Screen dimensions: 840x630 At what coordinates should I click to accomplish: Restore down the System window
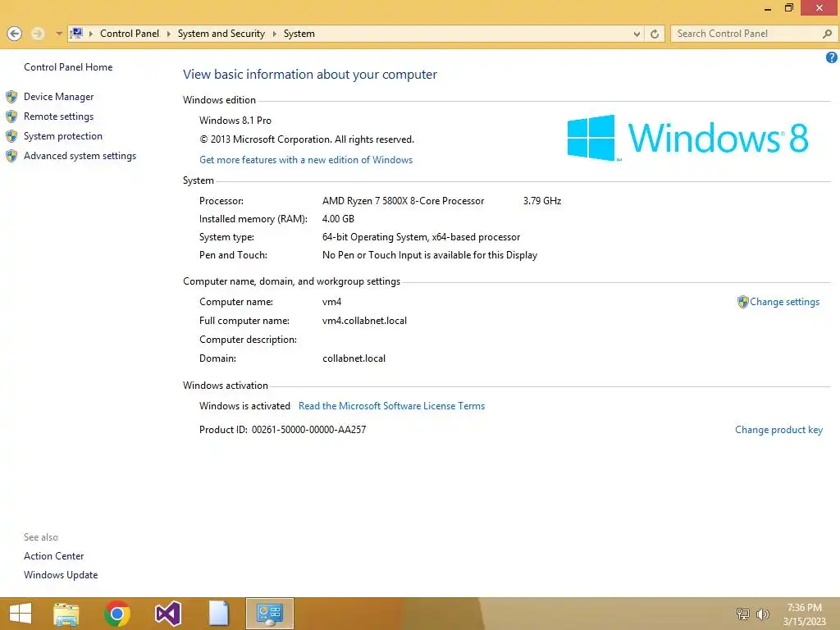tap(788, 7)
